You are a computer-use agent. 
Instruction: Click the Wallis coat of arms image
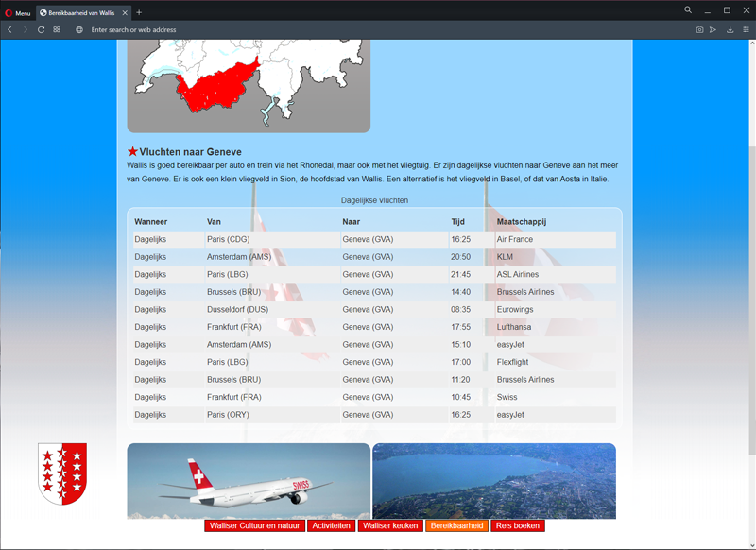point(62,473)
